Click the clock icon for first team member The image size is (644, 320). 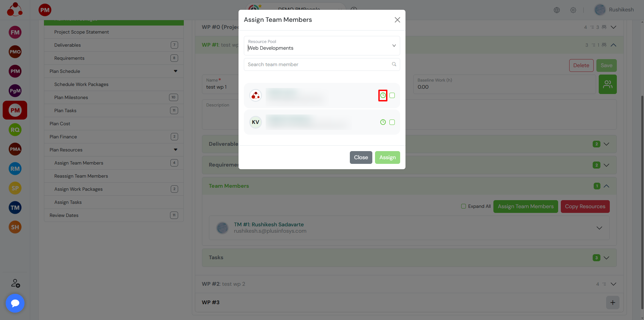coord(383,95)
